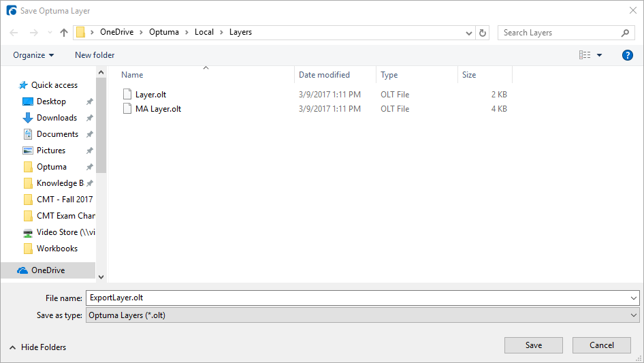
Task: Open Downloads in navigation pane
Action: coord(57,118)
